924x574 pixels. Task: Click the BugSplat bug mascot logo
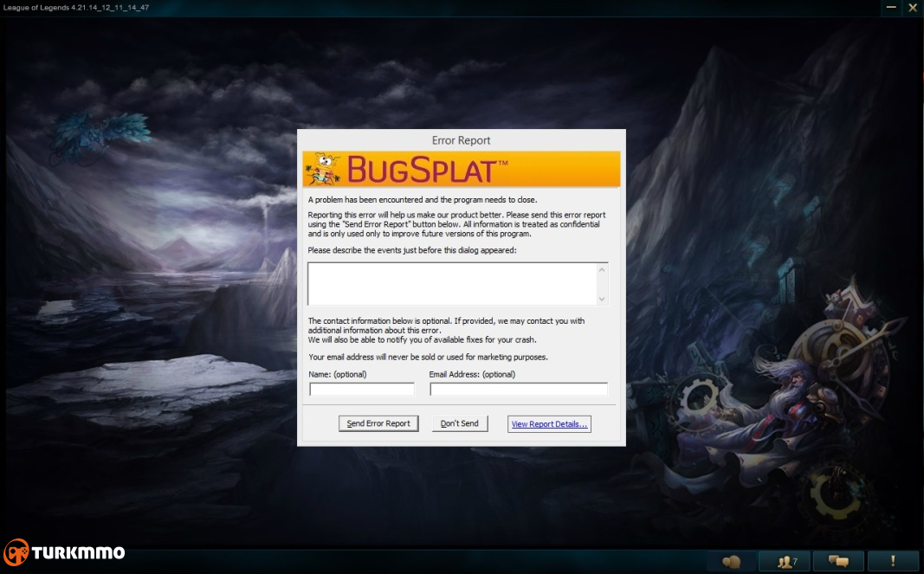[323, 169]
